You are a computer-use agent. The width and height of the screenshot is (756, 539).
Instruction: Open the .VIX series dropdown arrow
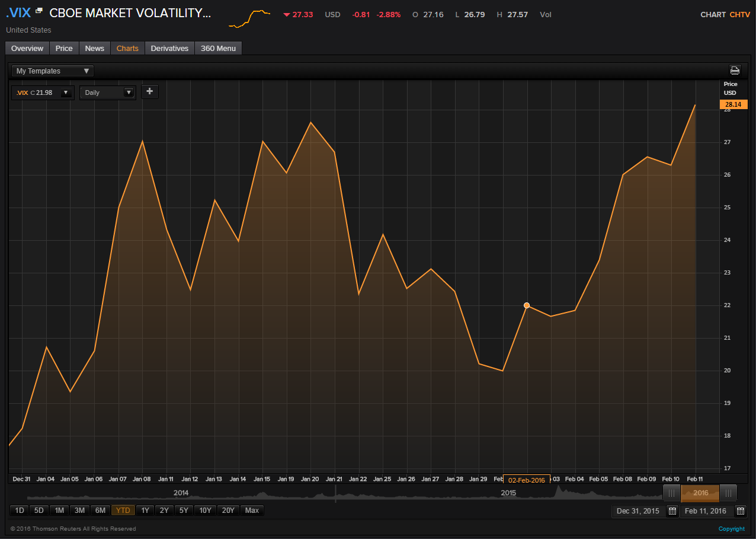65,93
